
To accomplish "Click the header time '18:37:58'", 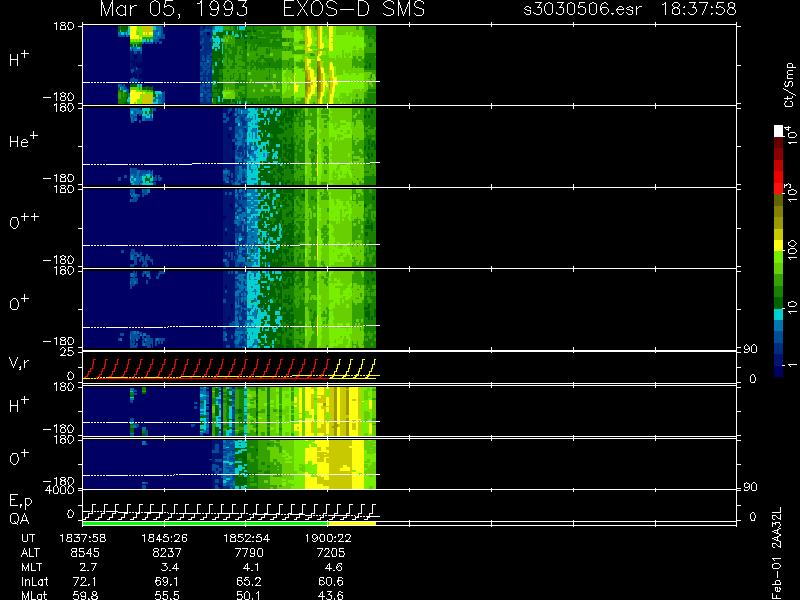I will coord(698,9).
